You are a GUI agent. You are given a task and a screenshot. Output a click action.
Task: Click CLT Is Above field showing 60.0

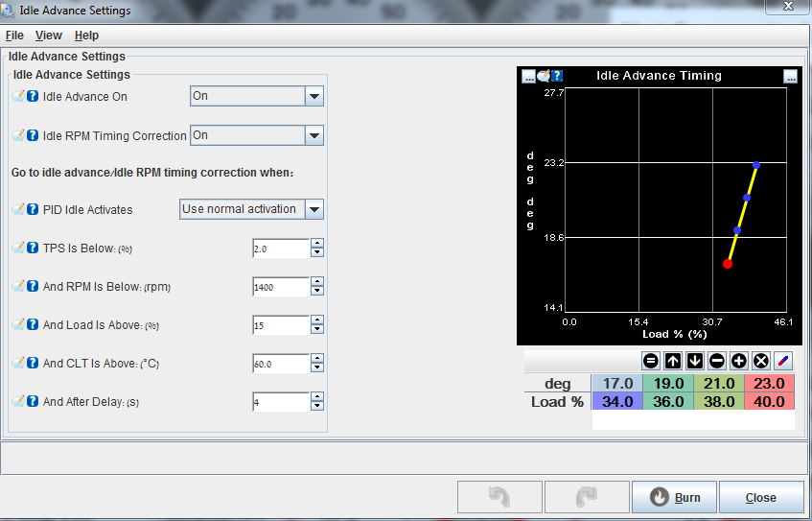[x=281, y=364]
